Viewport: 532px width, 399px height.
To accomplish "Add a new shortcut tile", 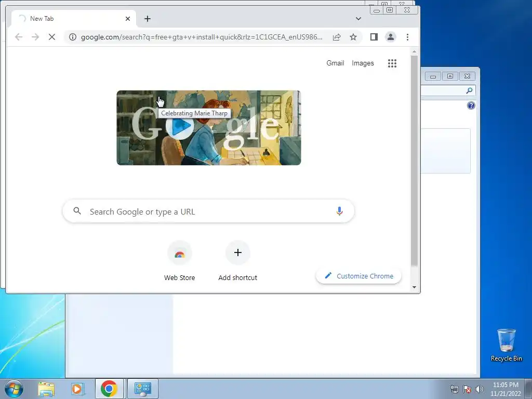I will tap(238, 262).
